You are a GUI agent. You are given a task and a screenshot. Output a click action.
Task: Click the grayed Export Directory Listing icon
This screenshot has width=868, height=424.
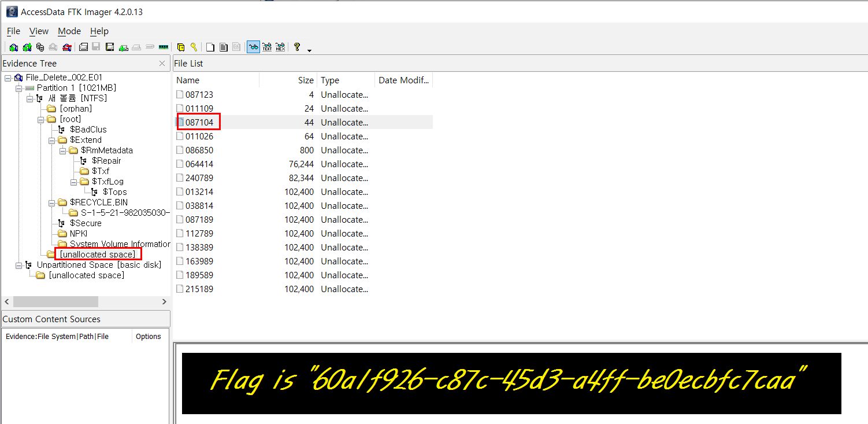click(x=236, y=47)
